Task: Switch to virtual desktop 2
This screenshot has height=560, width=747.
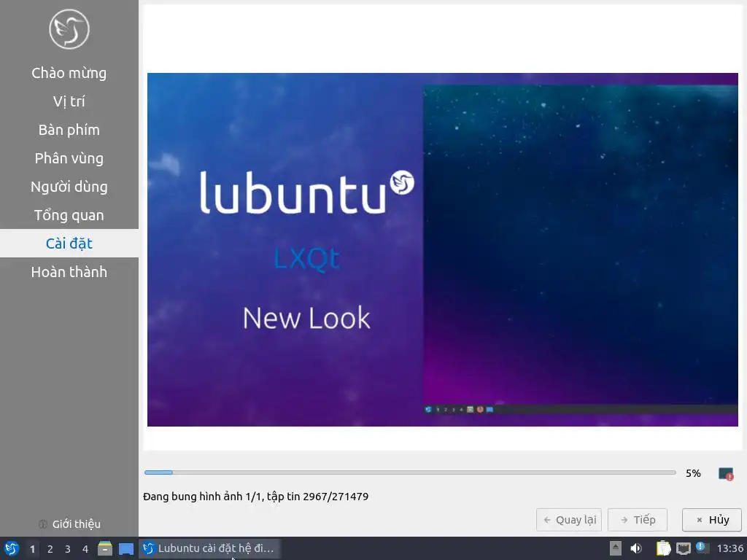Action: tap(50, 549)
